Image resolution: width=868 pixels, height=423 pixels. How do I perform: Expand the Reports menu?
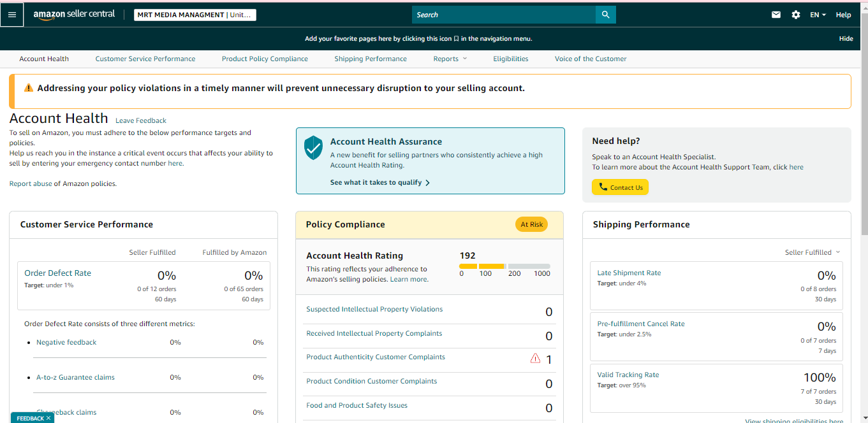(450, 59)
